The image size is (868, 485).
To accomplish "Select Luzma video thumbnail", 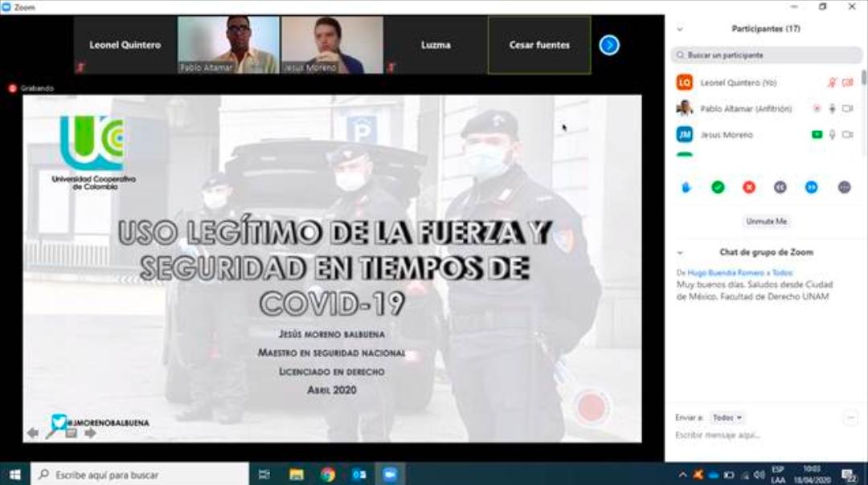I will [436, 45].
